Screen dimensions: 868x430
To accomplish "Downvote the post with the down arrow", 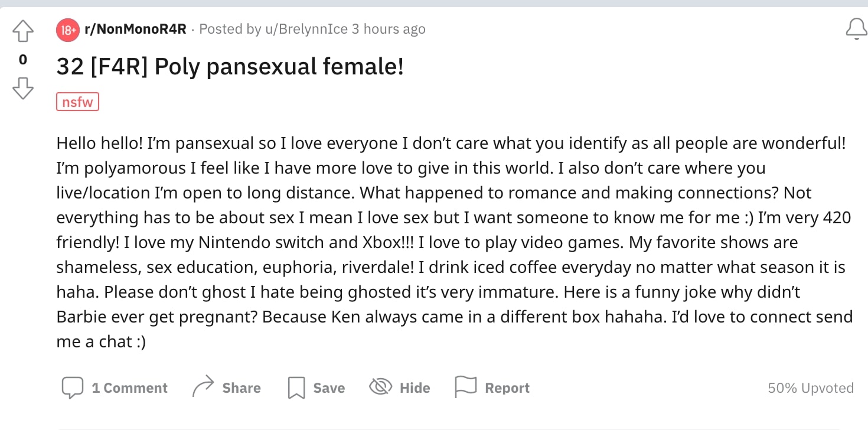I will pyautogui.click(x=23, y=89).
